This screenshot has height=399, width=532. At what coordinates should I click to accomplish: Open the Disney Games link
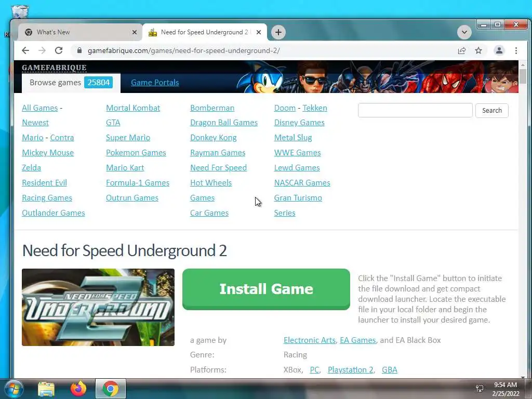click(299, 123)
